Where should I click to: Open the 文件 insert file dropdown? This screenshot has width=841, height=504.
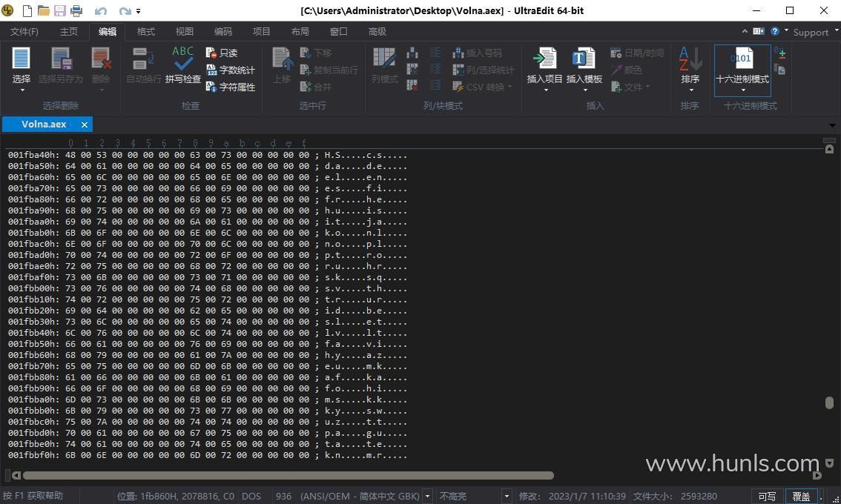(630, 87)
